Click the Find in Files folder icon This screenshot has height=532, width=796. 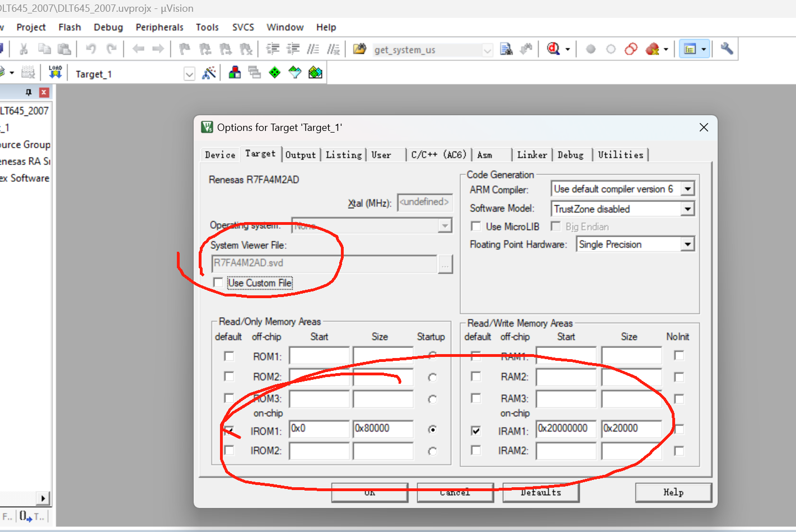click(359, 49)
